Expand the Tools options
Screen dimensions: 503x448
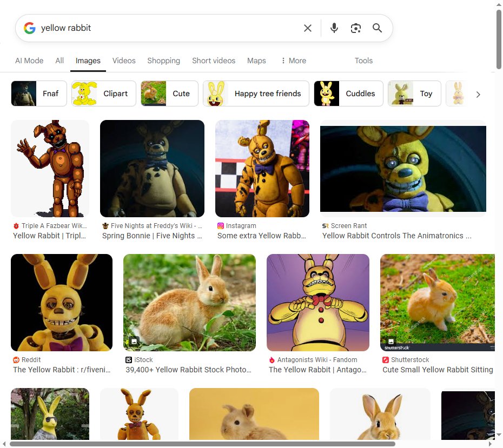tap(363, 61)
